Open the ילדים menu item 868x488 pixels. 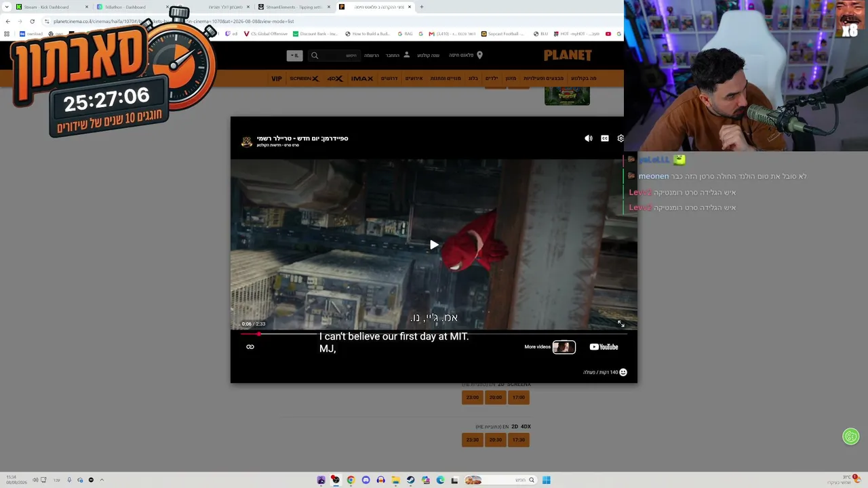pos(492,79)
